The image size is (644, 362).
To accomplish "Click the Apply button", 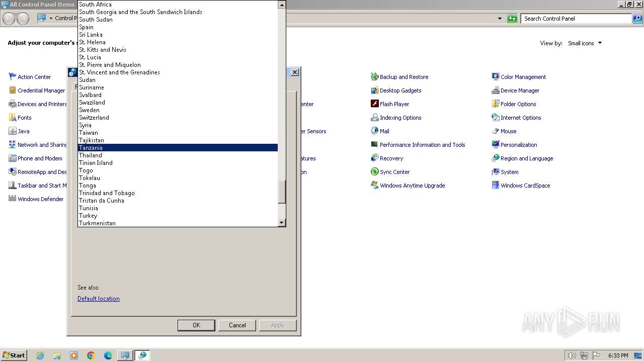I will pyautogui.click(x=278, y=325).
